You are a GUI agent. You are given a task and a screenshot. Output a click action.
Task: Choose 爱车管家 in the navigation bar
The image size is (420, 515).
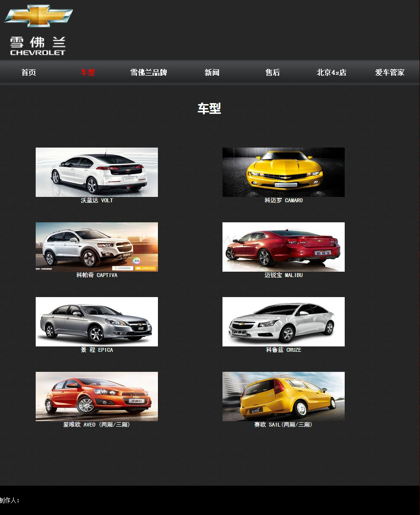(390, 72)
